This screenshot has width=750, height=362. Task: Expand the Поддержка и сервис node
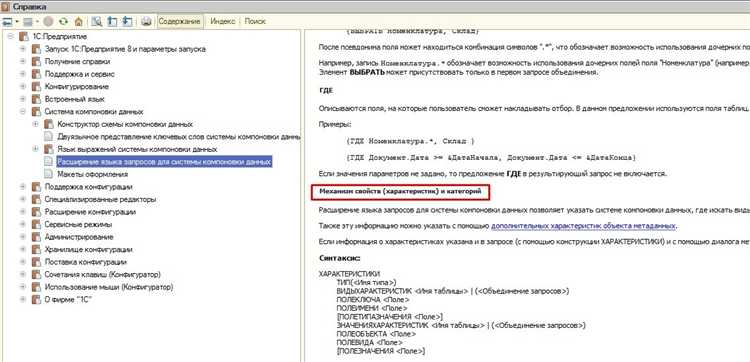[x=22, y=74]
